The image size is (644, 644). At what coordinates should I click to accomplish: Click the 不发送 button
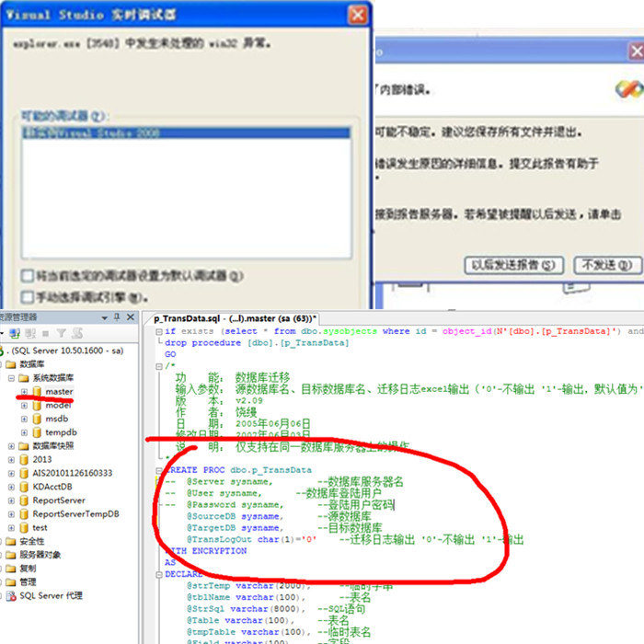click(x=606, y=265)
